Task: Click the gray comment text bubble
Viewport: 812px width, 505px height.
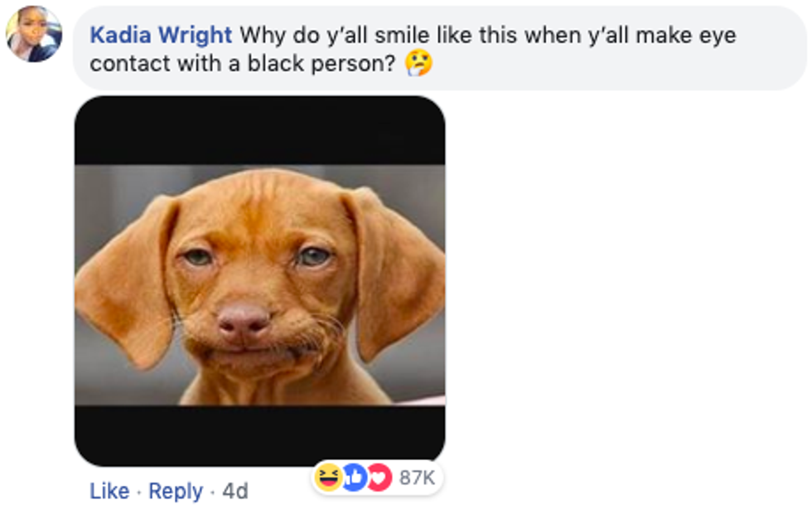Action: pyautogui.click(x=440, y=48)
